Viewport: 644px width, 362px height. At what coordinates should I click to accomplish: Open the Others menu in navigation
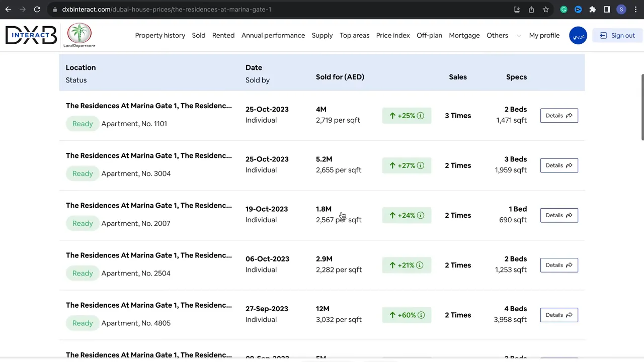tap(497, 36)
